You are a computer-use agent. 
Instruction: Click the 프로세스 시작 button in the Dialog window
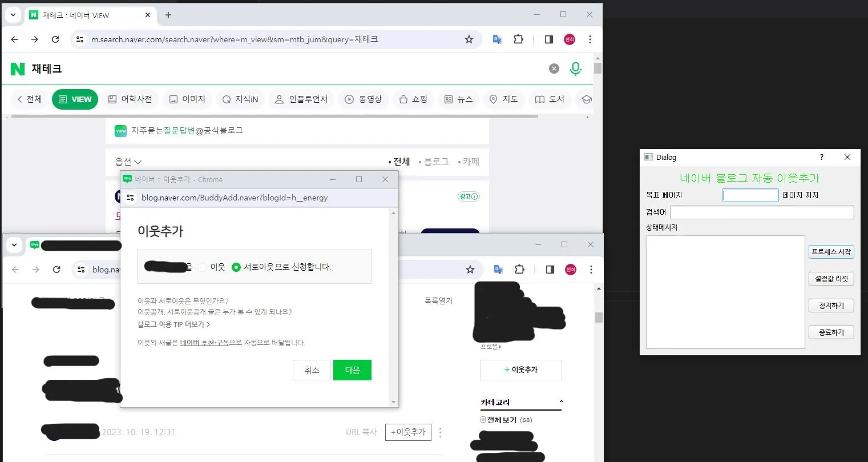coord(831,251)
